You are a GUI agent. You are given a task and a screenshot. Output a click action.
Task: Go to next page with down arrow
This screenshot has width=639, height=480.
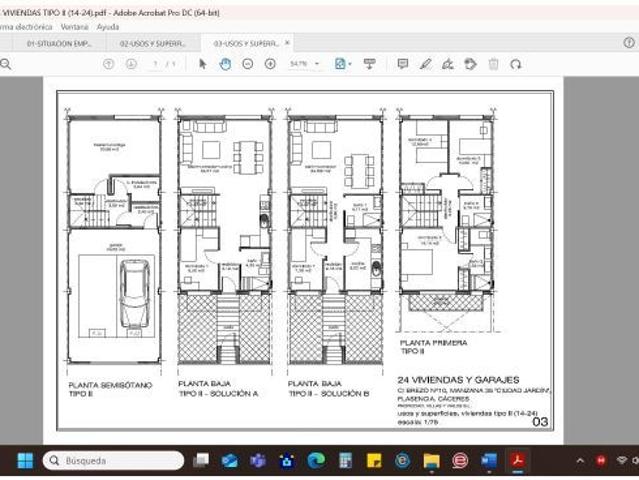point(131,64)
